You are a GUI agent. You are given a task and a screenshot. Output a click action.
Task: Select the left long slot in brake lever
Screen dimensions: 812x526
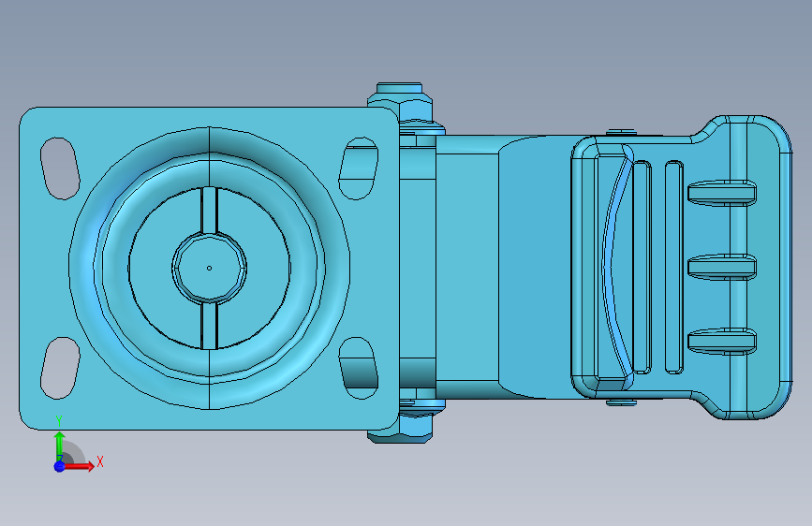click(x=642, y=267)
